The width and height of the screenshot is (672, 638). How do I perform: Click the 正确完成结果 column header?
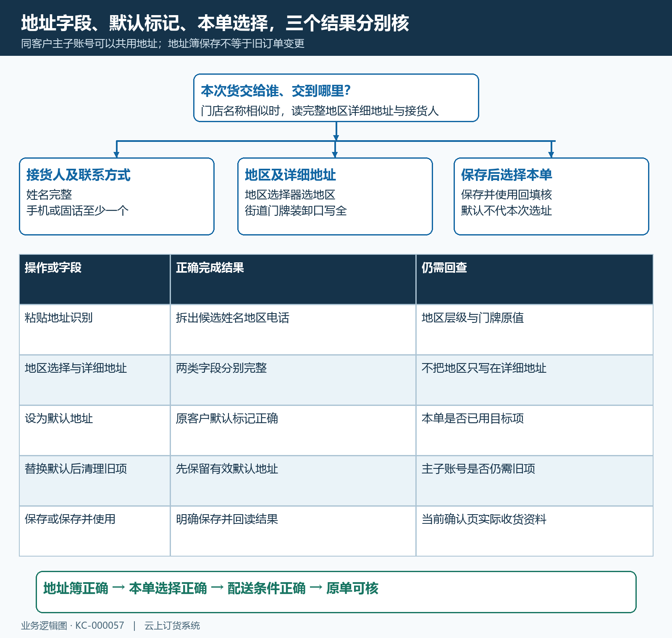[293, 279]
